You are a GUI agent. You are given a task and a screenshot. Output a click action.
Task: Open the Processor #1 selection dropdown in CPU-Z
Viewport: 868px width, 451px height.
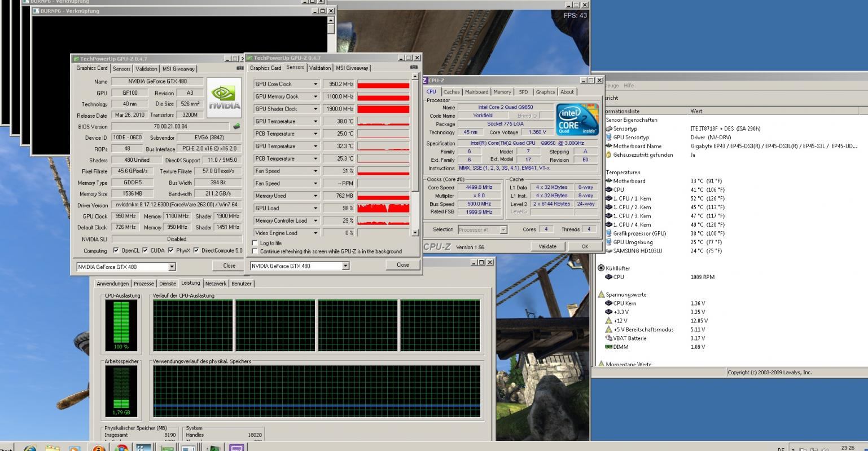click(503, 229)
